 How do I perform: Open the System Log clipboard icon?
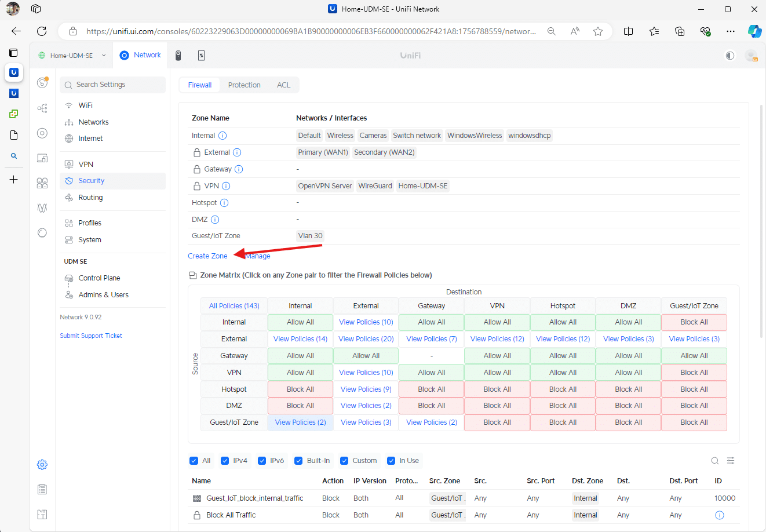(42, 490)
